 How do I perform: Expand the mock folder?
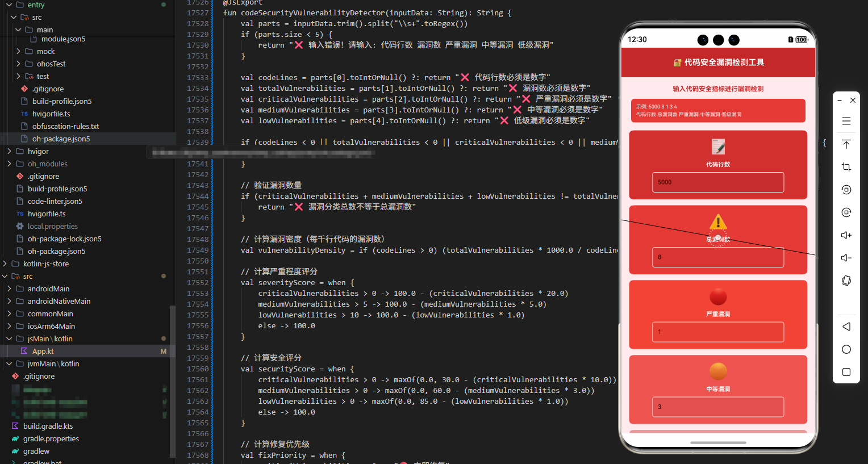coord(18,51)
